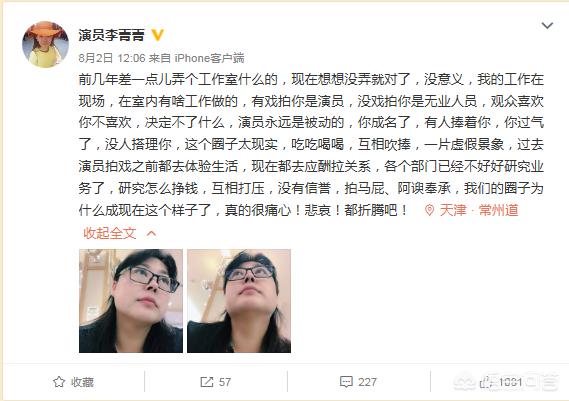Screen dimensions: 569x401
Task: Open the second selfie photo thumbnail
Action: point(239,301)
